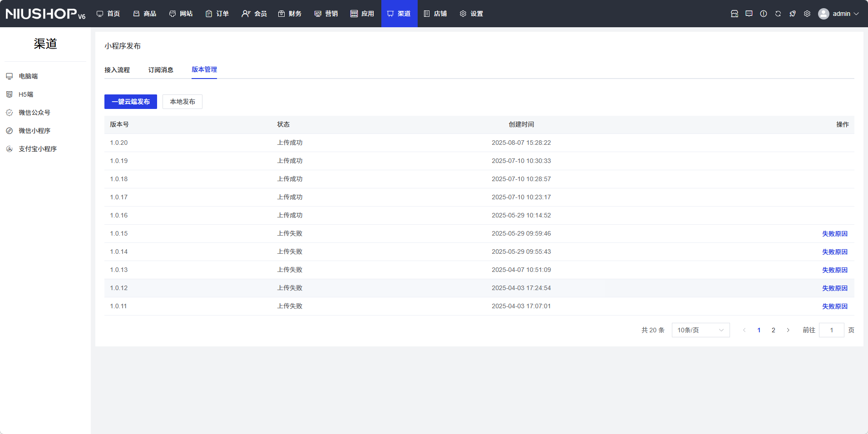Viewport: 868px width, 434px height.
Task: Open the 订单 menu in top navigation
Action: click(217, 14)
